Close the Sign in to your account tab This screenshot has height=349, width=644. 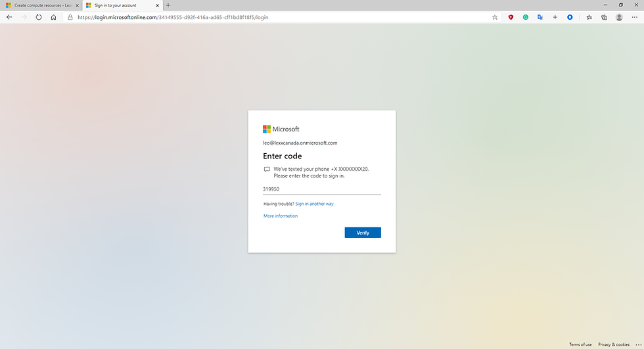click(157, 5)
